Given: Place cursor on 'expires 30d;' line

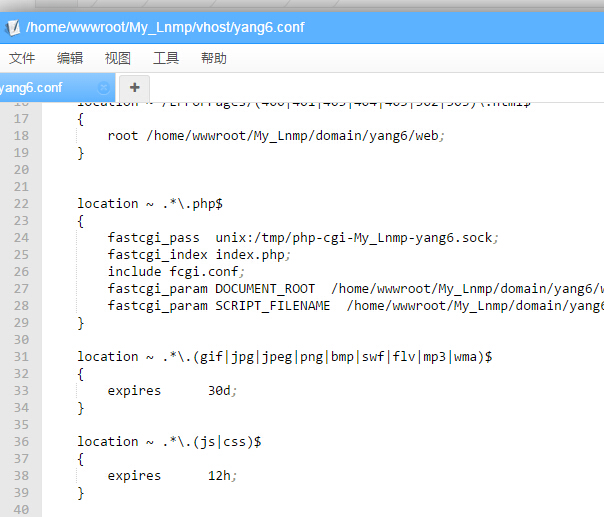Looking at the screenshot, I should click(172, 390).
